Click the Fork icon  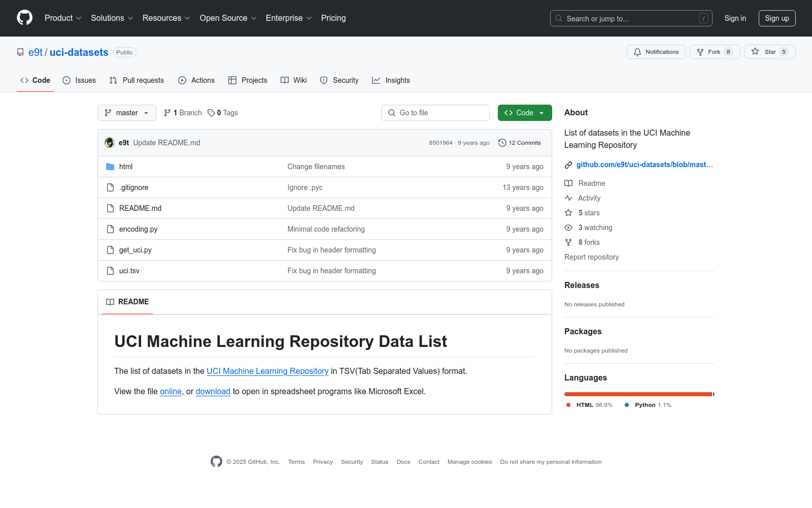pyautogui.click(x=700, y=52)
